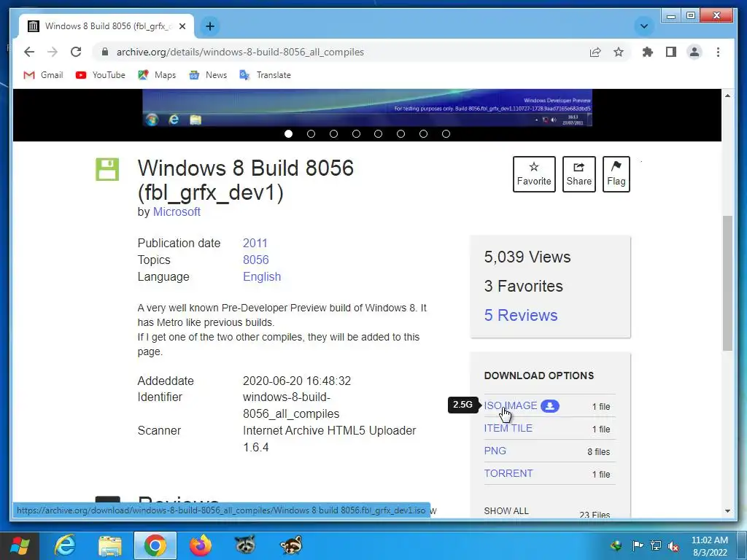Launch Internet Explorer from the taskbar

point(64,545)
